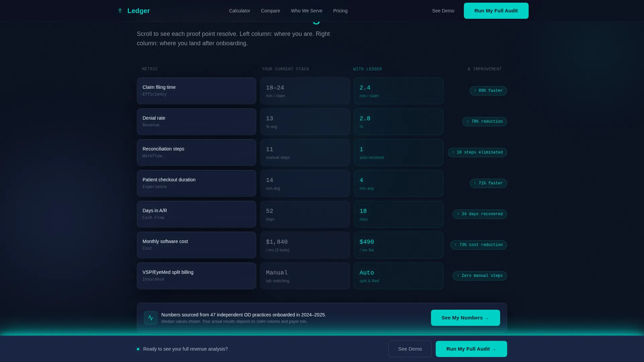Click the 1 auto-resolved cell
Image resolution: width=644 pixels, height=362 pixels.
[x=398, y=153]
